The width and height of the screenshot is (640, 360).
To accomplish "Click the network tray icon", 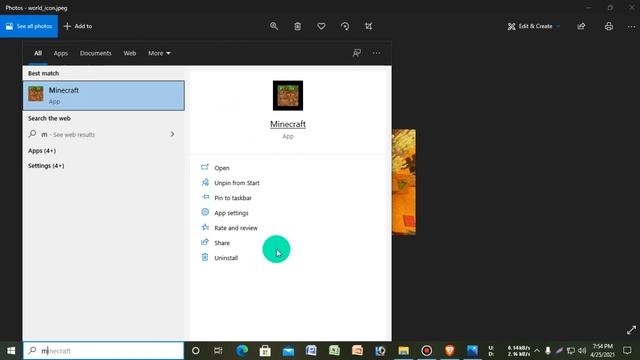I will tap(571, 351).
